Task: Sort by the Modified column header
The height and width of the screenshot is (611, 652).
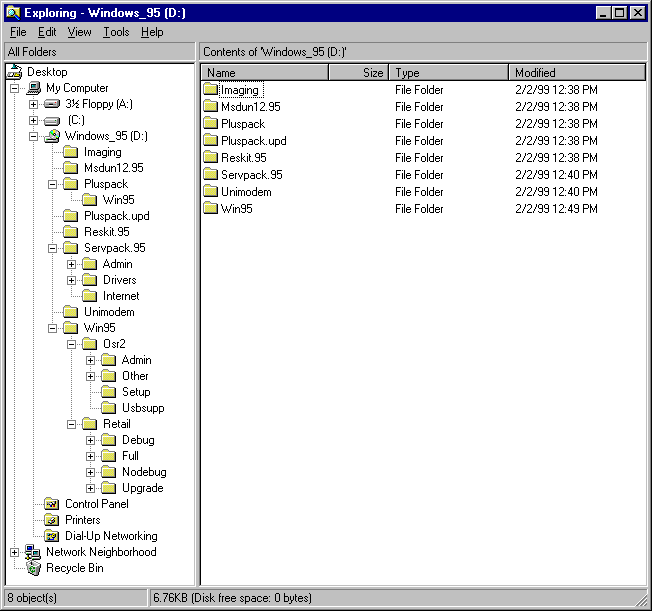Action: pyautogui.click(x=577, y=72)
